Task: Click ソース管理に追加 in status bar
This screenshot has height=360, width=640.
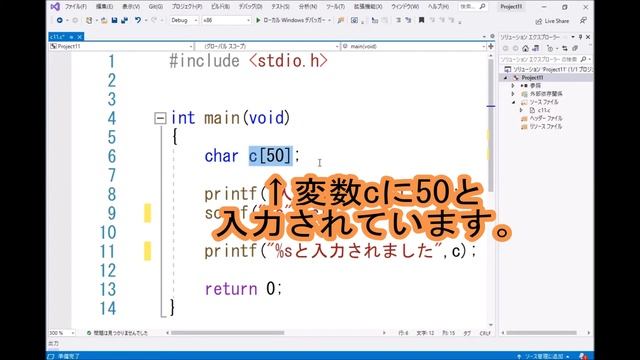Action: [x=543, y=356]
